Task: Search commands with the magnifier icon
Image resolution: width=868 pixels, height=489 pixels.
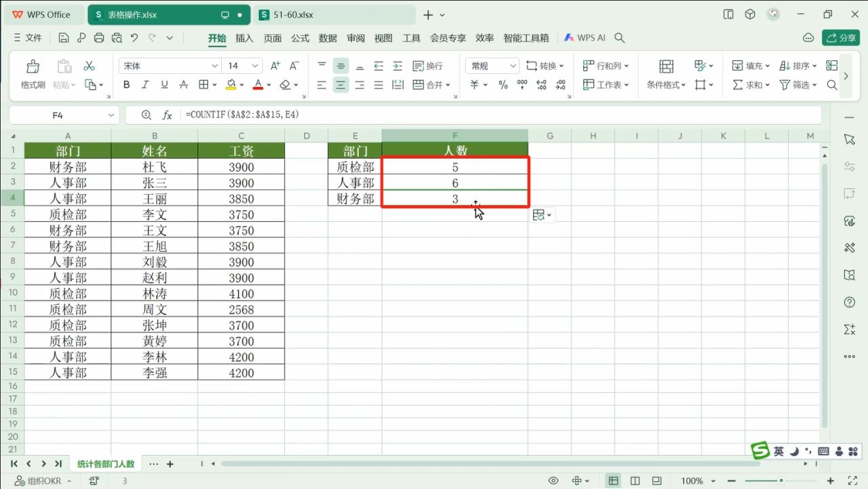Action: point(619,38)
